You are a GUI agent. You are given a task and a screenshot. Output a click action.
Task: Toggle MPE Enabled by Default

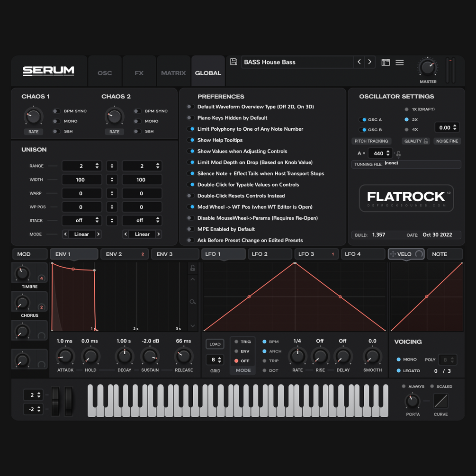(190, 229)
